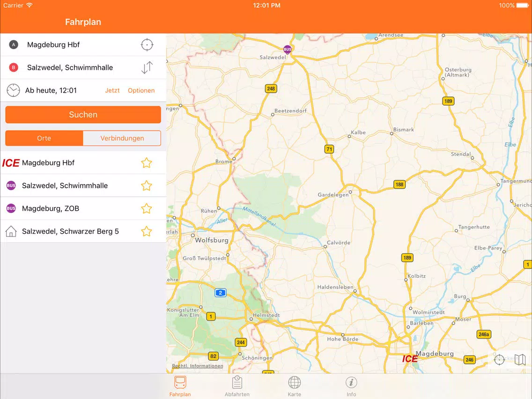
Task: Toggle star for Salzwedel, Schwimmhalle
Action: [147, 185]
